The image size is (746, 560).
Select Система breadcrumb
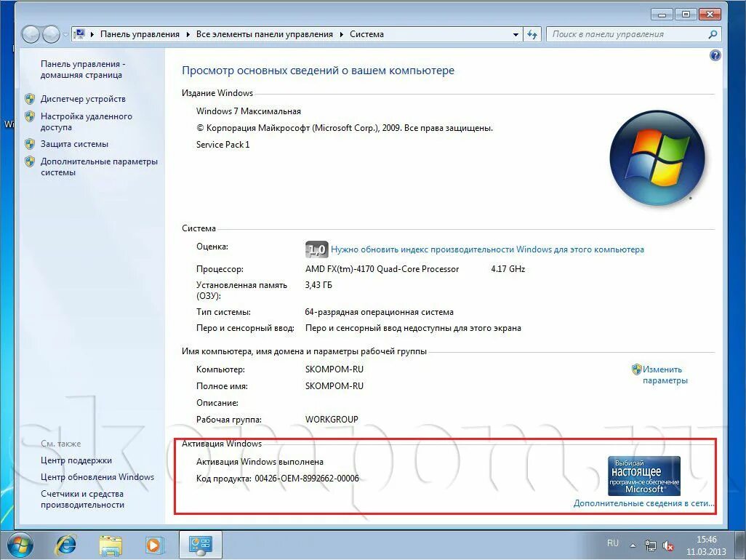click(366, 34)
